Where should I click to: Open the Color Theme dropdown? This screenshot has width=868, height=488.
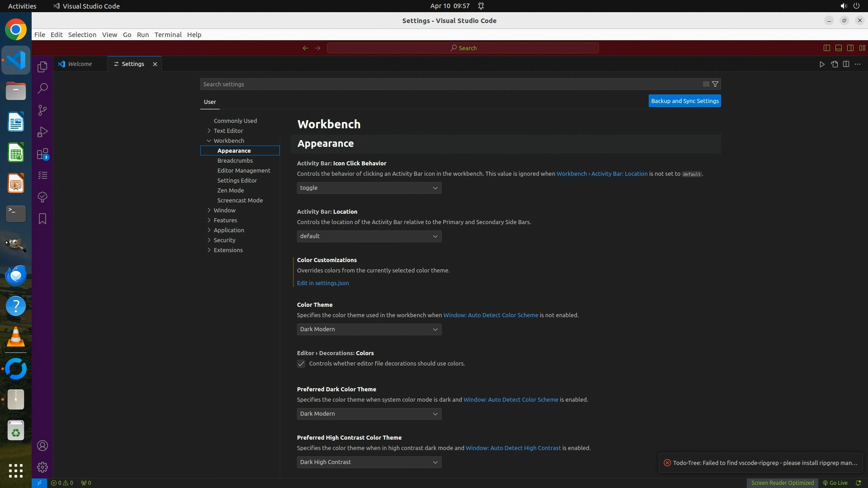[x=369, y=329]
